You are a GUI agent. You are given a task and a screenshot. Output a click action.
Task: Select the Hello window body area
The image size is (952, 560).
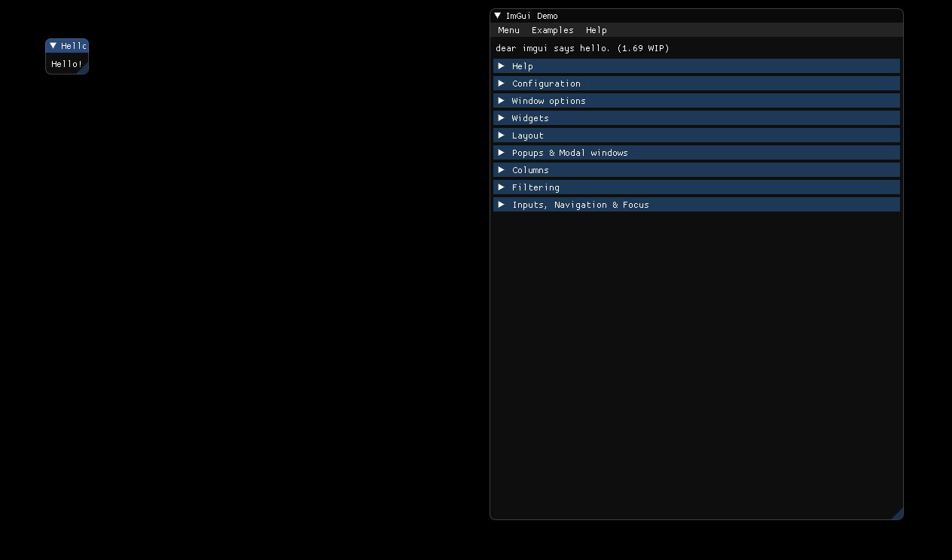coord(66,64)
